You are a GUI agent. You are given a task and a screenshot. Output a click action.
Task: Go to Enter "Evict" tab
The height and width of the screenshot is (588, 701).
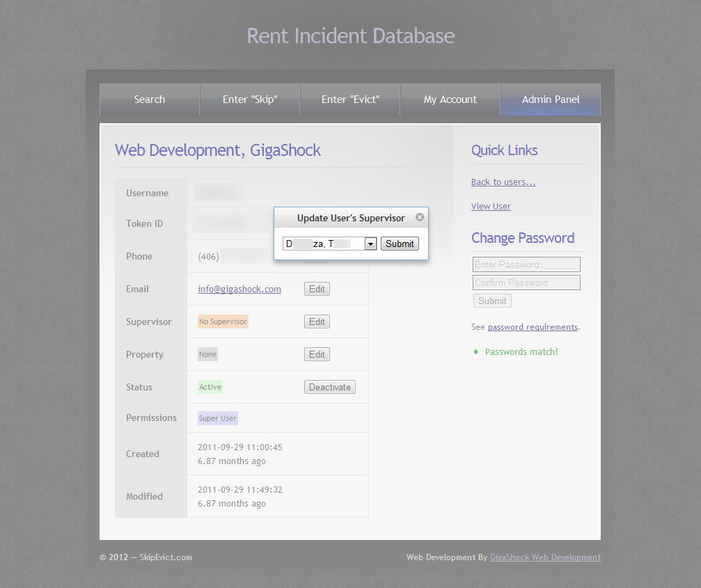point(350,100)
